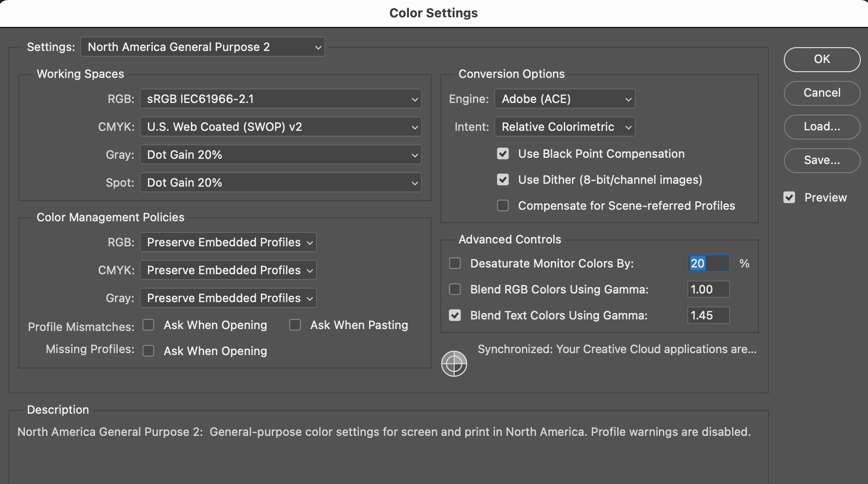Open the Spot working space dropdown
This screenshot has width=868, height=484.
[x=280, y=182]
